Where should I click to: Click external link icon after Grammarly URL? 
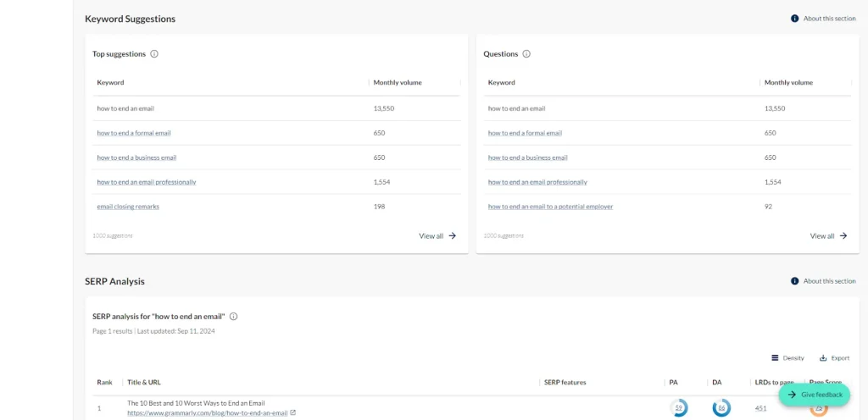point(293,413)
